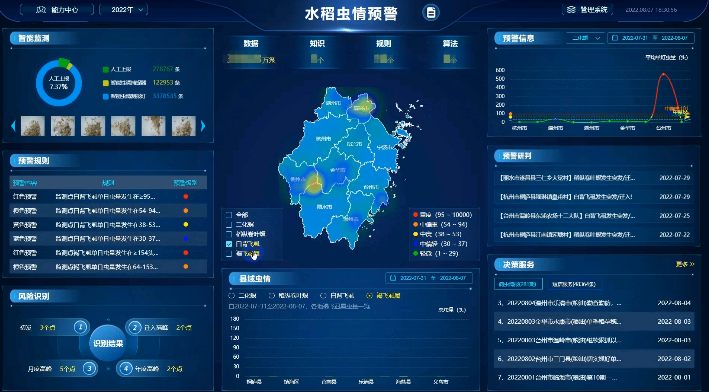Click the 能力中心 icon in the header
The image size is (709, 392).
click(41, 9)
